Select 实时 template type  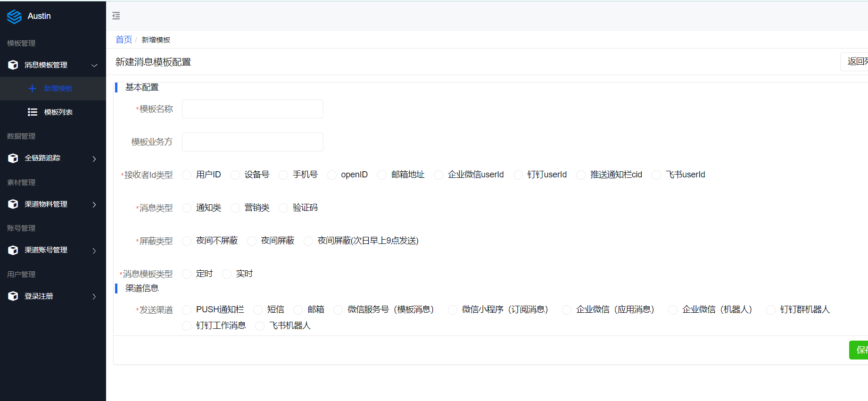(227, 274)
